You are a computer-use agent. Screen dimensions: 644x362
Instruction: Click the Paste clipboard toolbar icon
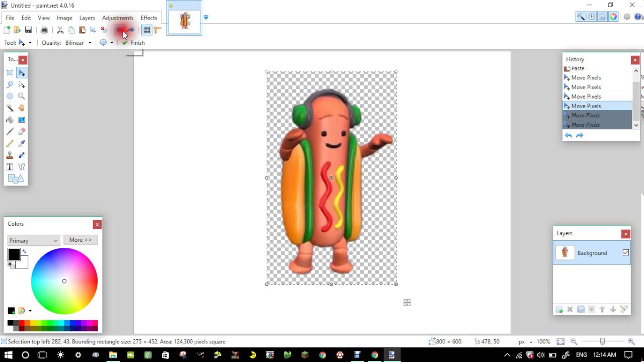tap(82, 30)
